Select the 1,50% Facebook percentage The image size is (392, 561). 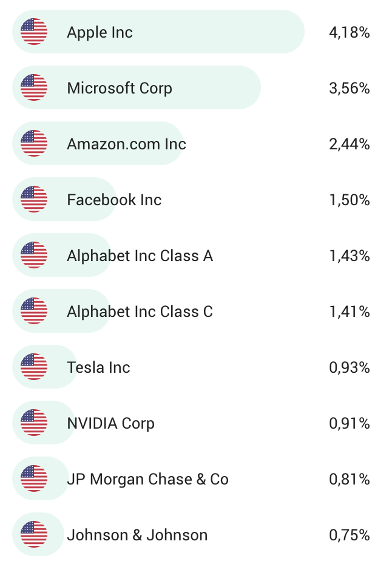coord(350,200)
